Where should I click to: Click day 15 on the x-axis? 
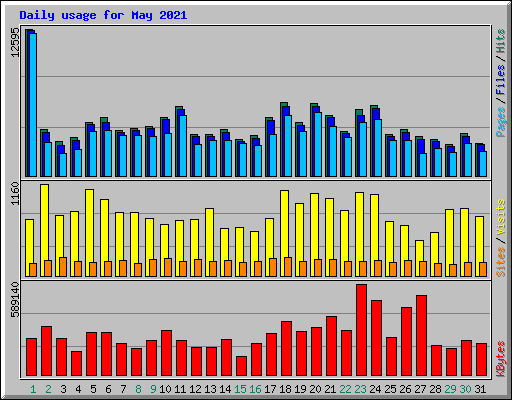click(240, 389)
